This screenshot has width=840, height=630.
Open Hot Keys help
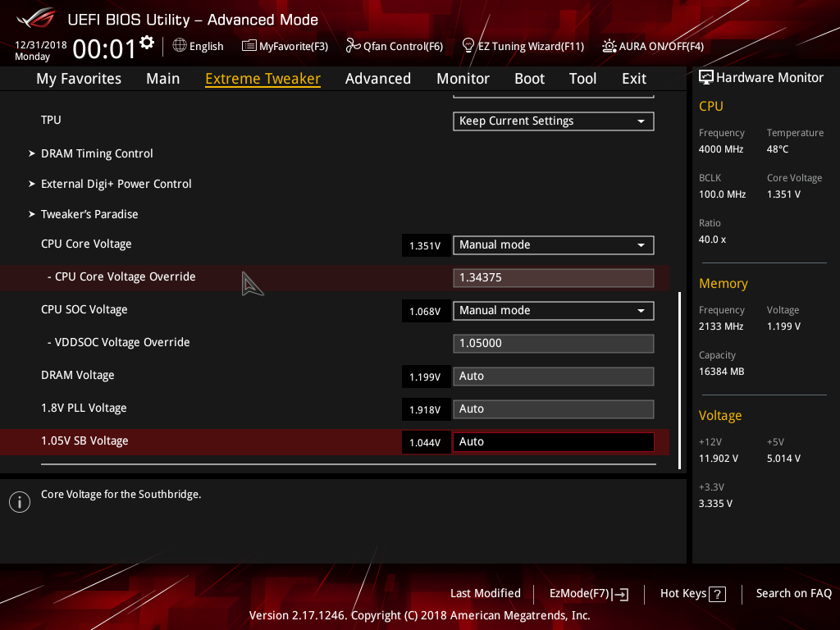coord(692,594)
